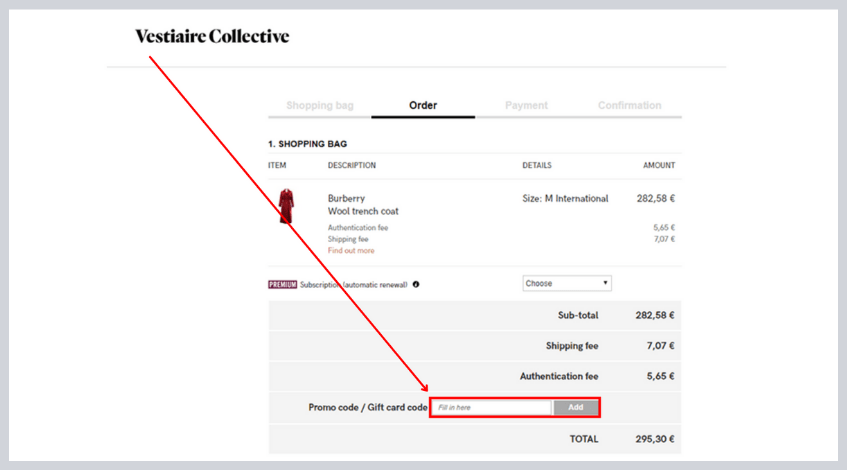Click the Size: M International detail
Image resolution: width=847 pixels, height=470 pixels.
tap(565, 198)
